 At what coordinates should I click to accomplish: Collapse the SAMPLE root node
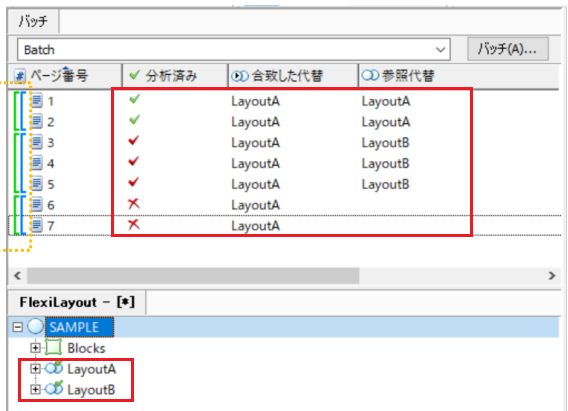(17, 327)
